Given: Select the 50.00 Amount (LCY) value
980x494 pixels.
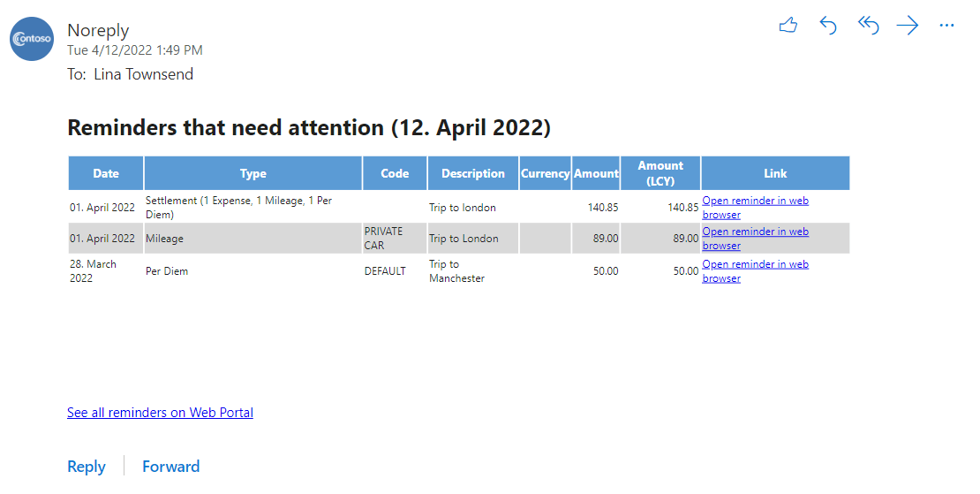Looking at the screenshot, I should click(x=686, y=270).
